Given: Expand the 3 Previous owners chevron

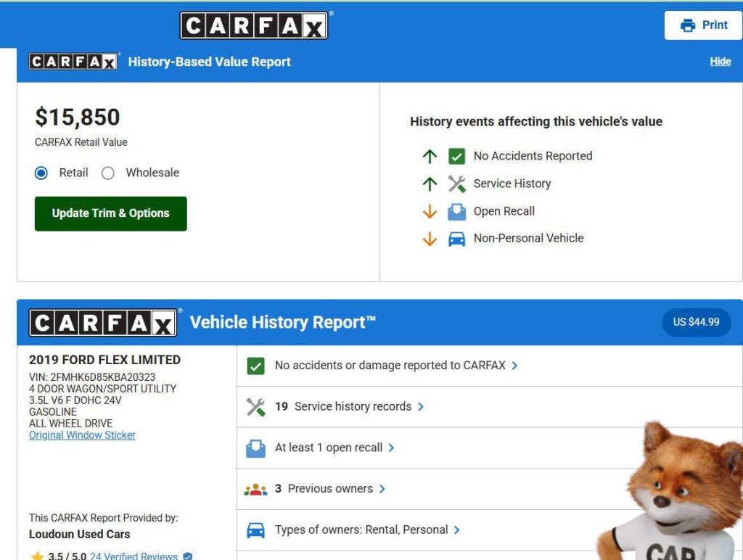Looking at the screenshot, I should tap(382, 490).
